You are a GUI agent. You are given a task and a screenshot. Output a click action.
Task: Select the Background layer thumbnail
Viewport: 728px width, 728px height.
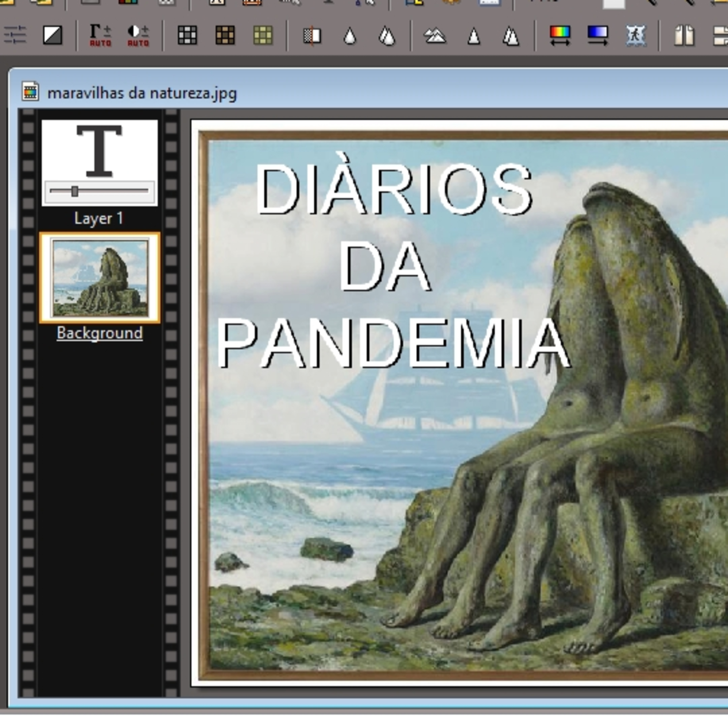point(100,278)
